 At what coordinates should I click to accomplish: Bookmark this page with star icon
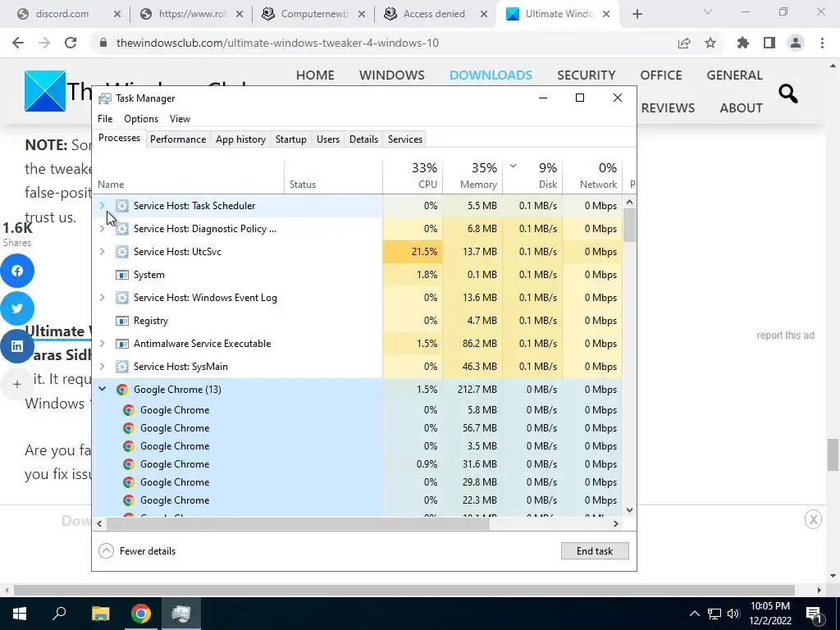[x=710, y=43]
